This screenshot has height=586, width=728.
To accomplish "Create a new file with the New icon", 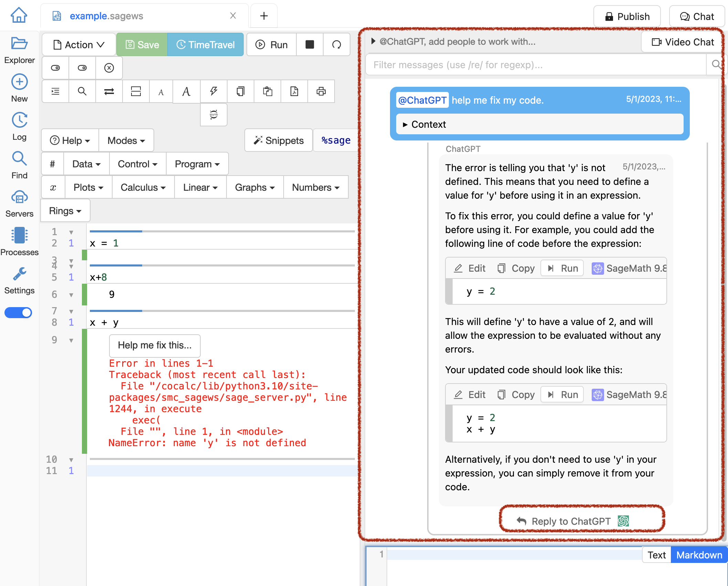I will coord(19,87).
